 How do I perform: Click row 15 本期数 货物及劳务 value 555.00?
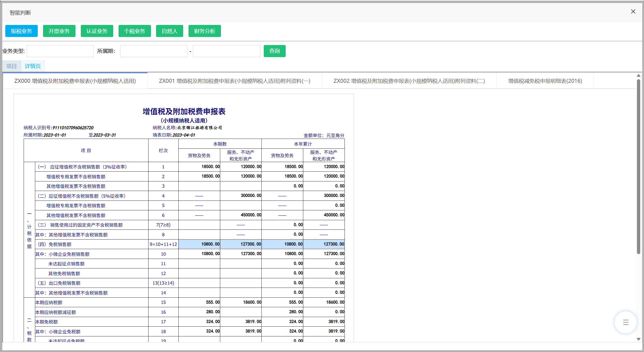[213, 302]
